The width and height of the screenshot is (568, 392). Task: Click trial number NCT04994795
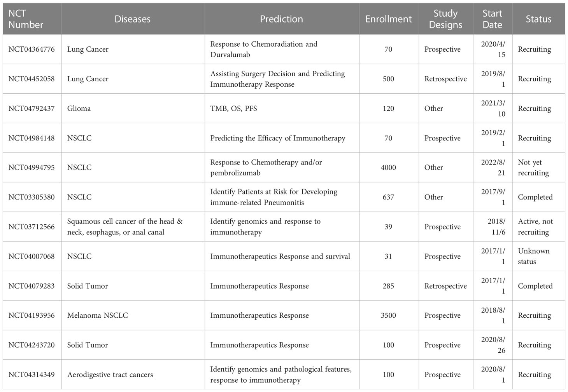click(x=32, y=168)
